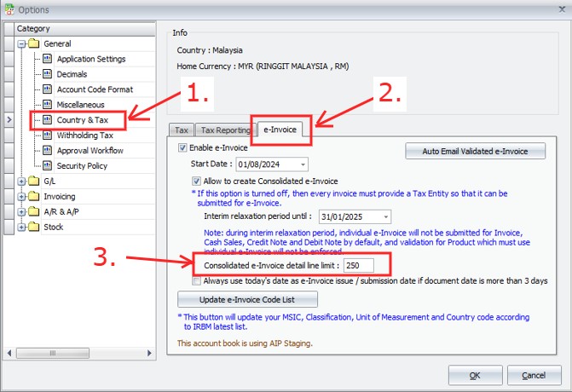Click Update e-Invoice Code List button

[247, 299]
